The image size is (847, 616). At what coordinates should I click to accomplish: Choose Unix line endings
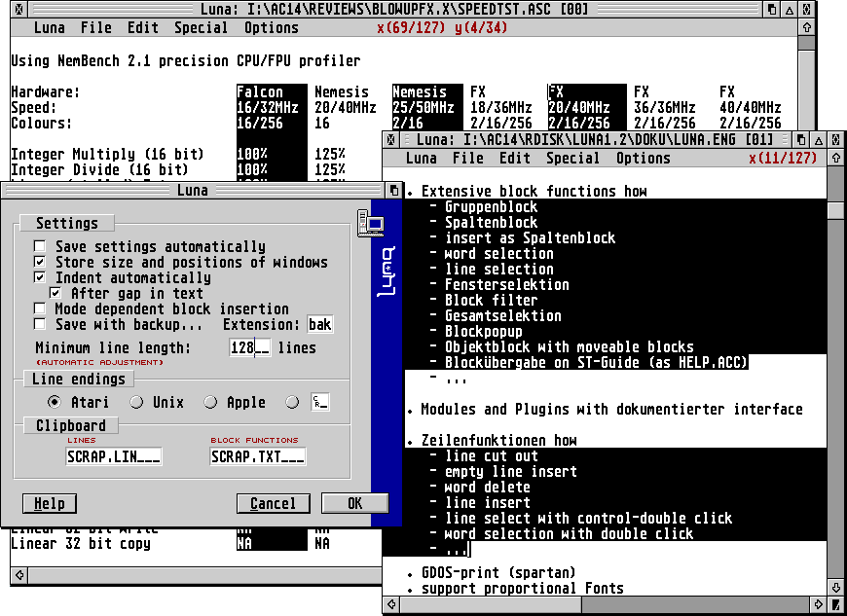click(x=136, y=402)
